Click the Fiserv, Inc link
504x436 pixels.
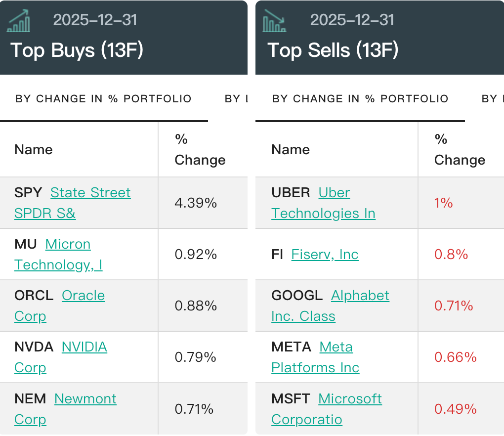click(325, 255)
